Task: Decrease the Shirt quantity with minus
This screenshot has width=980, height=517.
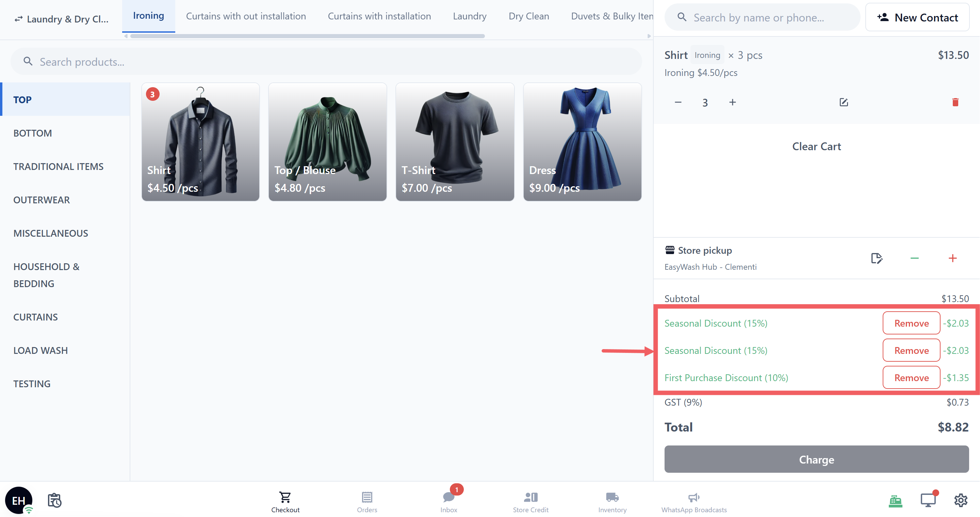Action: coord(678,103)
